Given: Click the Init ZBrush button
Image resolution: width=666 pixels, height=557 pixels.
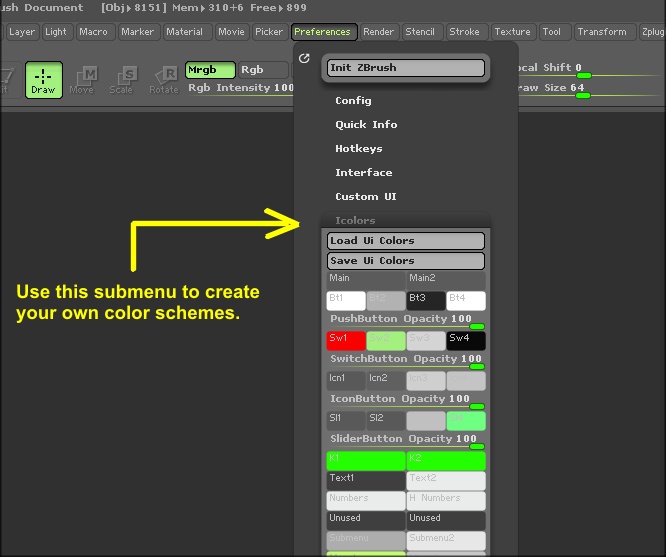Looking at the screenshot, I should 406,68.
